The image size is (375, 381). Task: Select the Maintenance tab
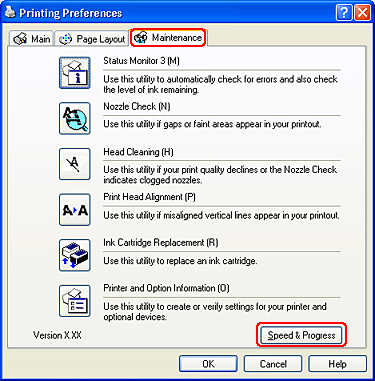point(168,37)
